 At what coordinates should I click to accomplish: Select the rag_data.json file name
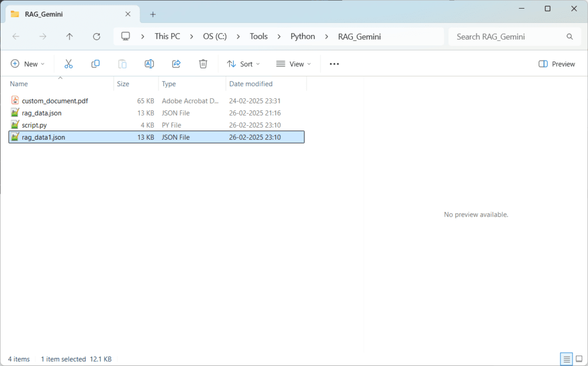coord(41,113)
